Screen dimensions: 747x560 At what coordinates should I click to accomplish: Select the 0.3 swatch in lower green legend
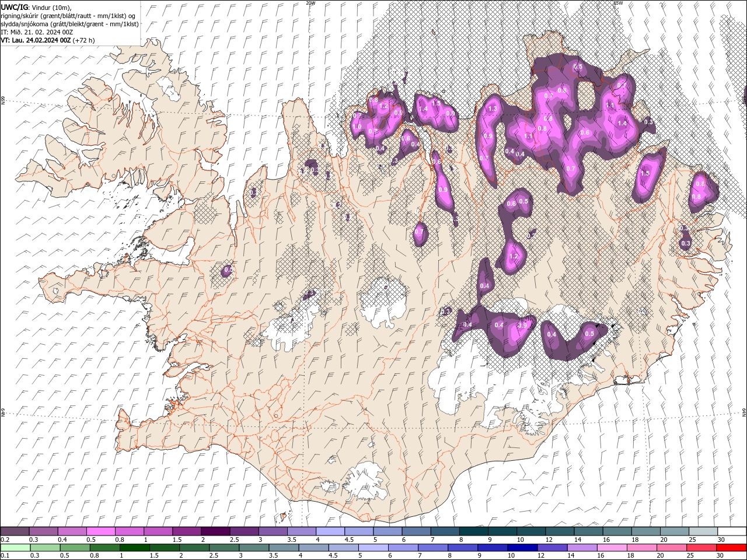[45, 547]
